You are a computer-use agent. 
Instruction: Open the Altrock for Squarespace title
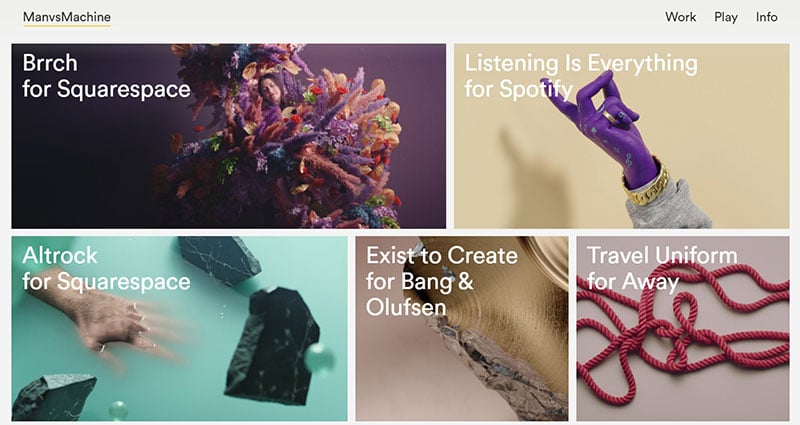click(106, 268)
